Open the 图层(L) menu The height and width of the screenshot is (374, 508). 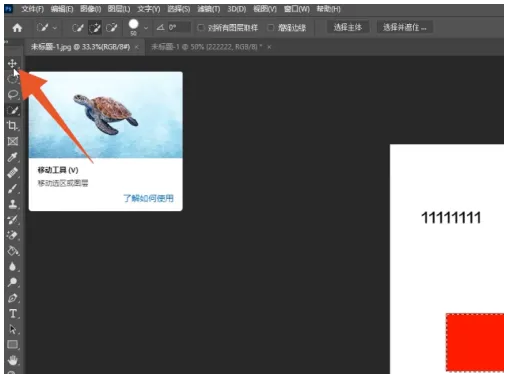(x=119, y=9)
